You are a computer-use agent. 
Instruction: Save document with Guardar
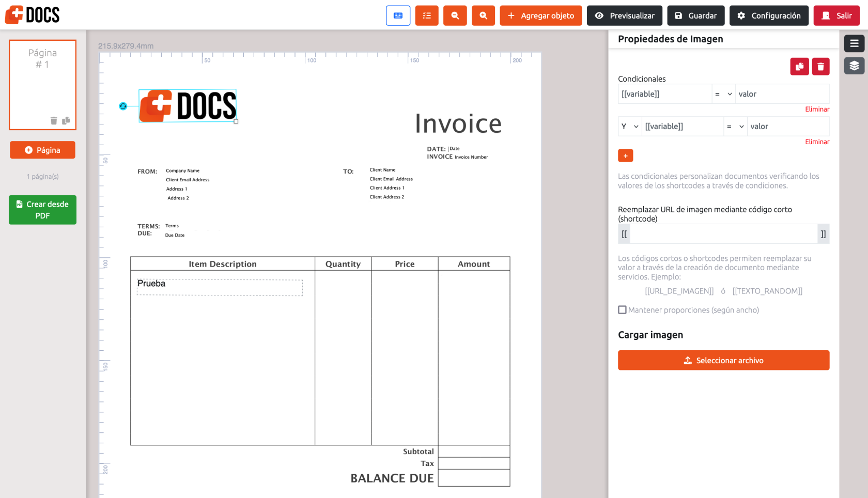point(695,15)
